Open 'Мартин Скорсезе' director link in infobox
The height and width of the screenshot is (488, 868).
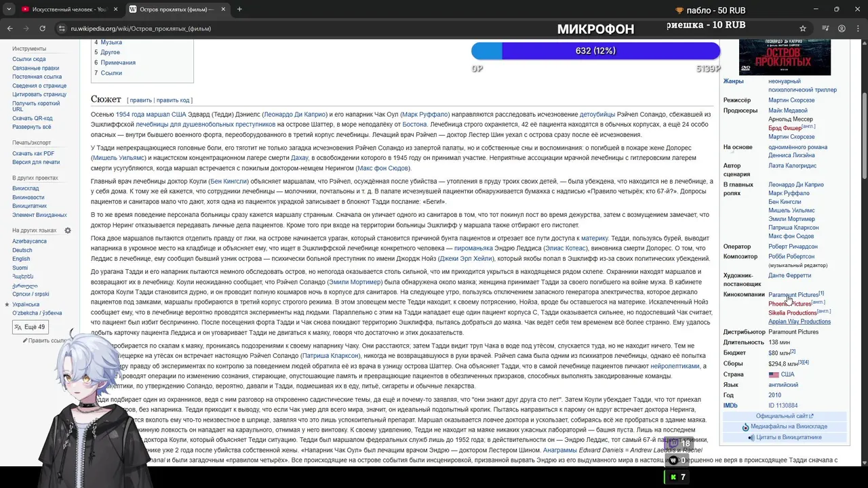(791, 100)
